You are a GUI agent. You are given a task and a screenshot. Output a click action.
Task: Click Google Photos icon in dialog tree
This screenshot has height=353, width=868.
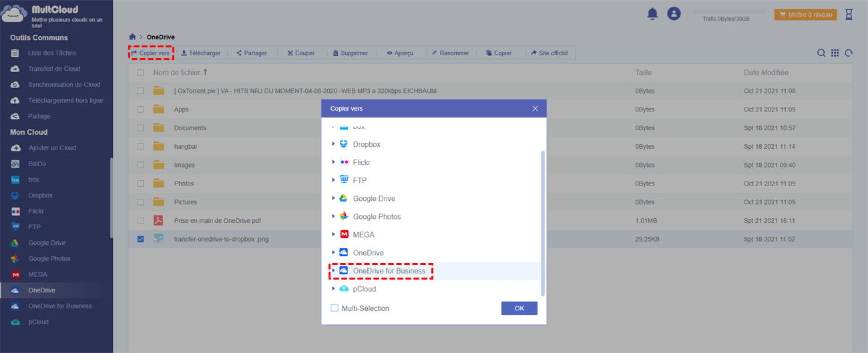point(344,217)
